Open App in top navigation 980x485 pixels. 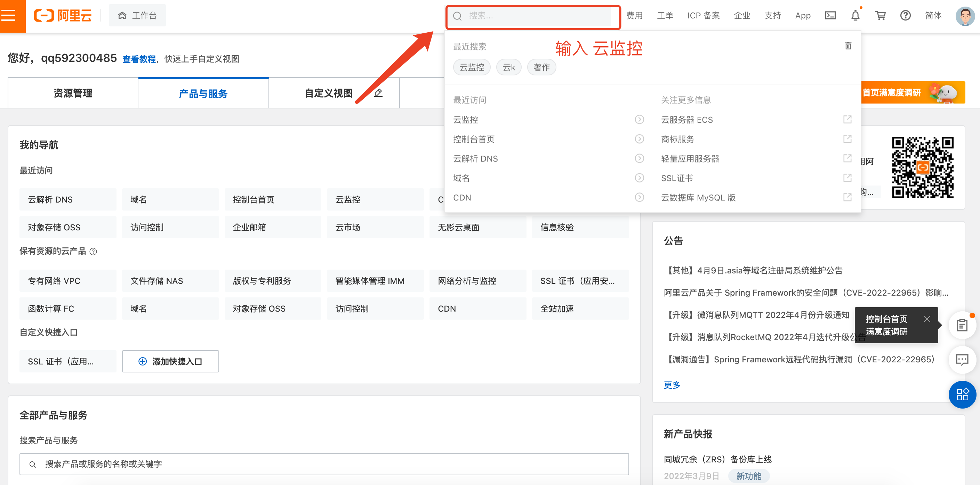click(803, 16)
